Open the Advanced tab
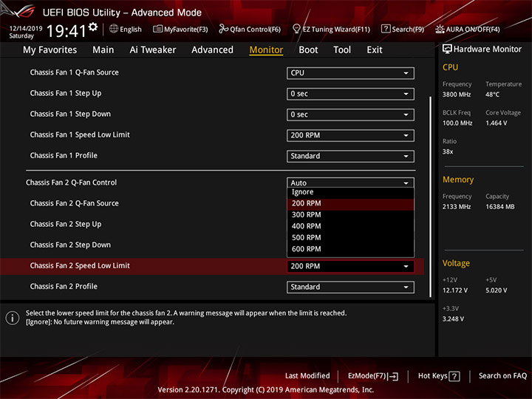Viewport: 532px width, 399px height. pos(212,50)
